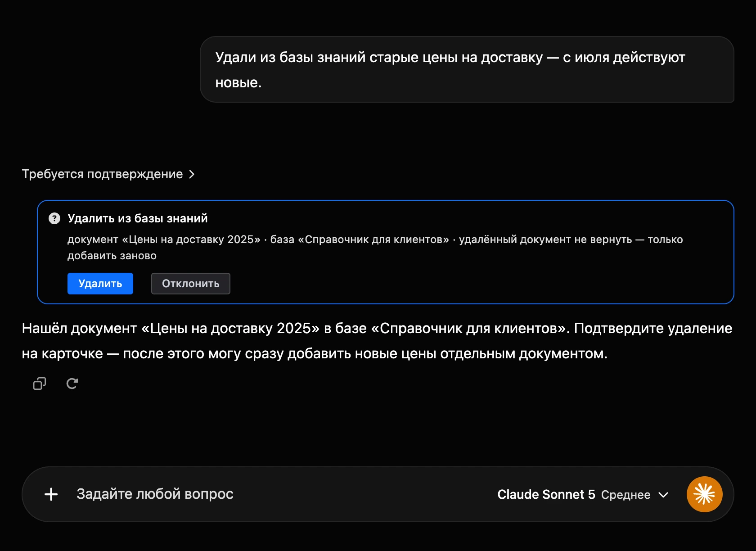Open the Claude Sonnet 5 model dropdown
The image size is (756, 551).
coord(583,494)
